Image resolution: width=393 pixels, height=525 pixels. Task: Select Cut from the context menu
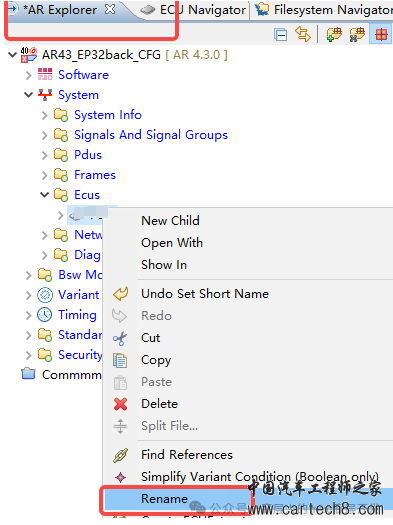(x=151, y=338)
